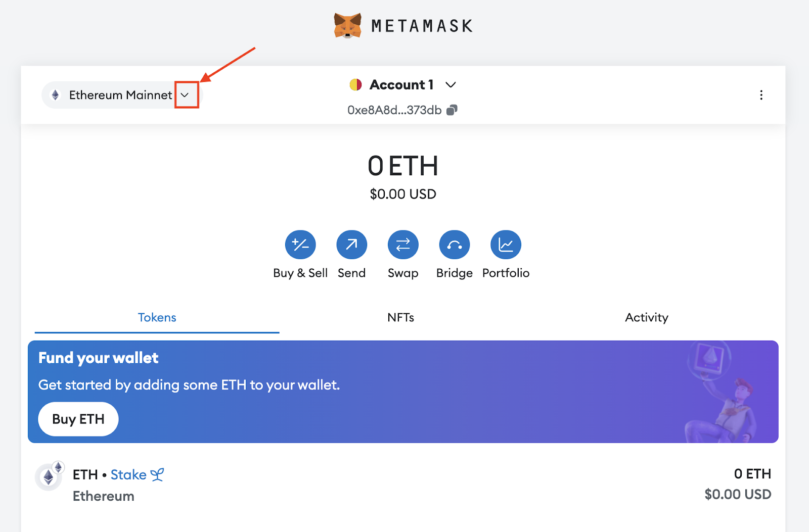809x532 pixels.
Task: Click the Send arrow icon
Action: (x=352, y=245)
